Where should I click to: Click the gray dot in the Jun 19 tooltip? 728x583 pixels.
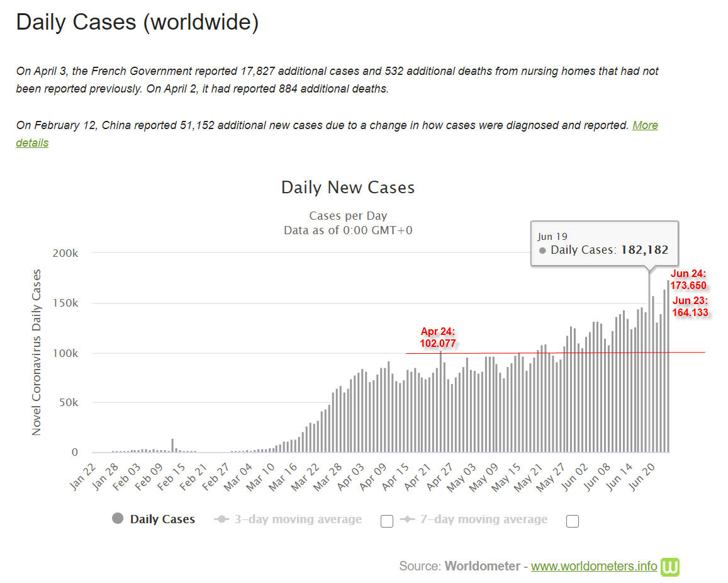(x=542, y=251)
